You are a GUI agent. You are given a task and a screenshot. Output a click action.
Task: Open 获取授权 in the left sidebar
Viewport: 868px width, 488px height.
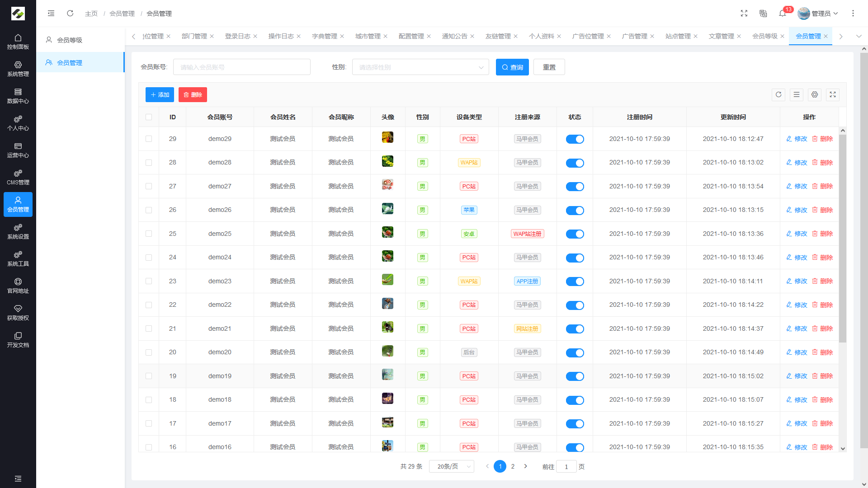18,313
